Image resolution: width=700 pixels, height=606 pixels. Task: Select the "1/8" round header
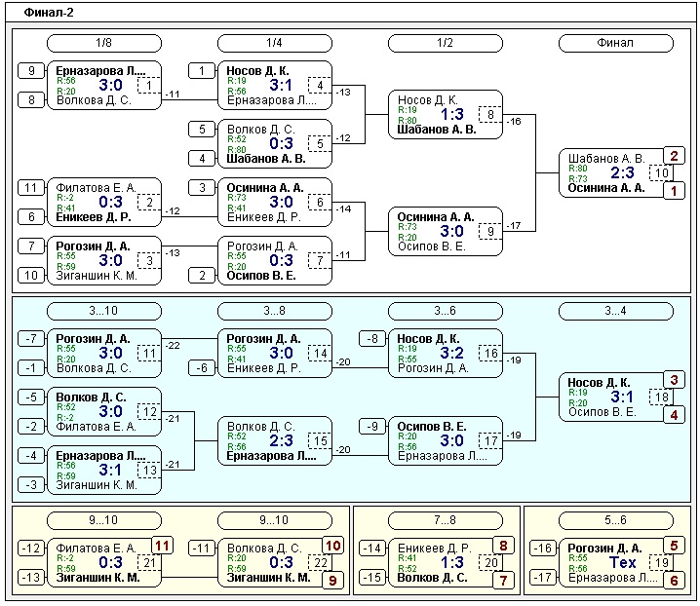(104, 43)
